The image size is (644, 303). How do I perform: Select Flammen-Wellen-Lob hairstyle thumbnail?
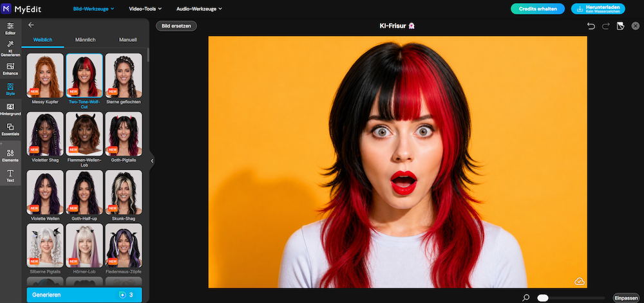tap(84, 134)
